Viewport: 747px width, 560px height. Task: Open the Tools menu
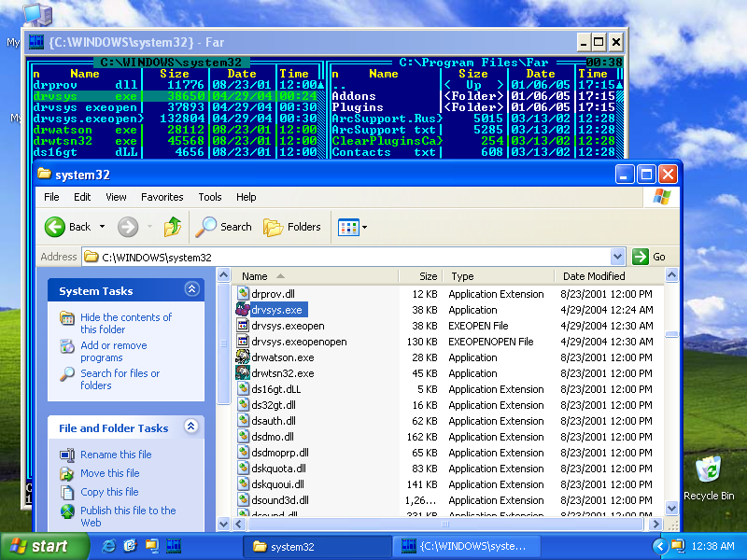tap(209, 197)
